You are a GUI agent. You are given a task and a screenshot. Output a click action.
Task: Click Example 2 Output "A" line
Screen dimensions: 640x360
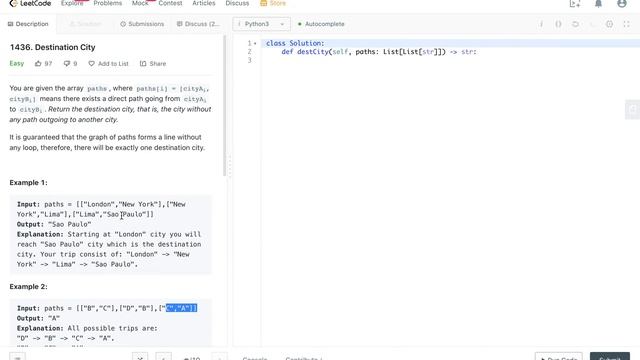pyautogui.click(x=38, y=318)
